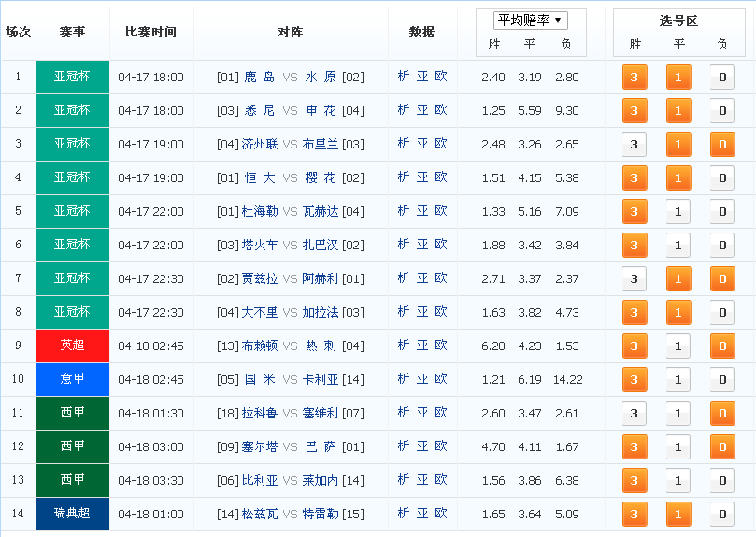The width and height of the screenshot is (756, 537).
Task: Click odds value 9.30 in match 2
Action: coord(567,111)
